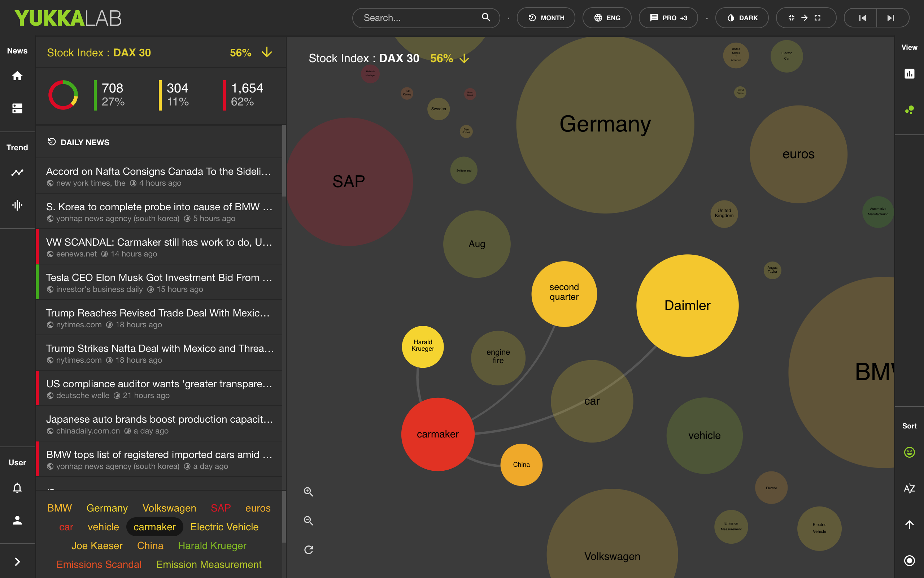Sort bubbles by sentiment smiley icon
Viewport: 924px width, 578px height.
point(910,452)
